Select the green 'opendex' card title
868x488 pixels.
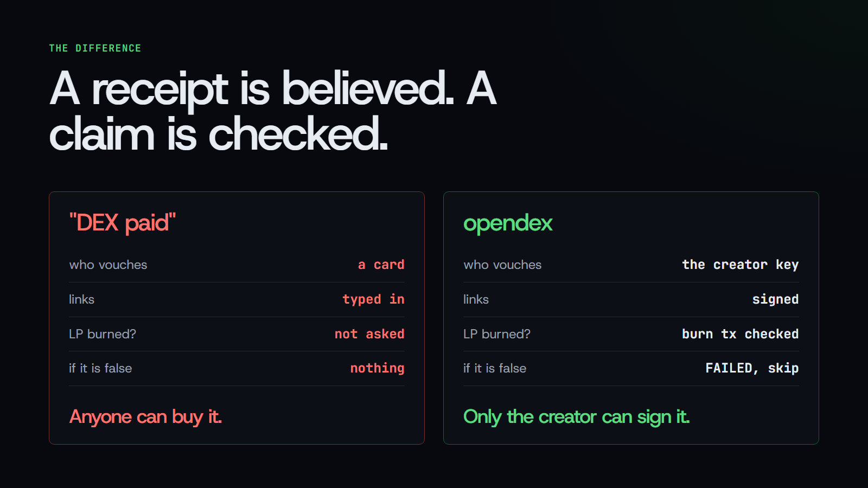point(508,223)
